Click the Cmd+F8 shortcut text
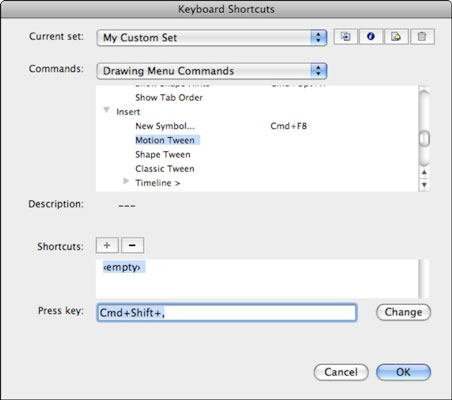 click(x=288, y=126)
